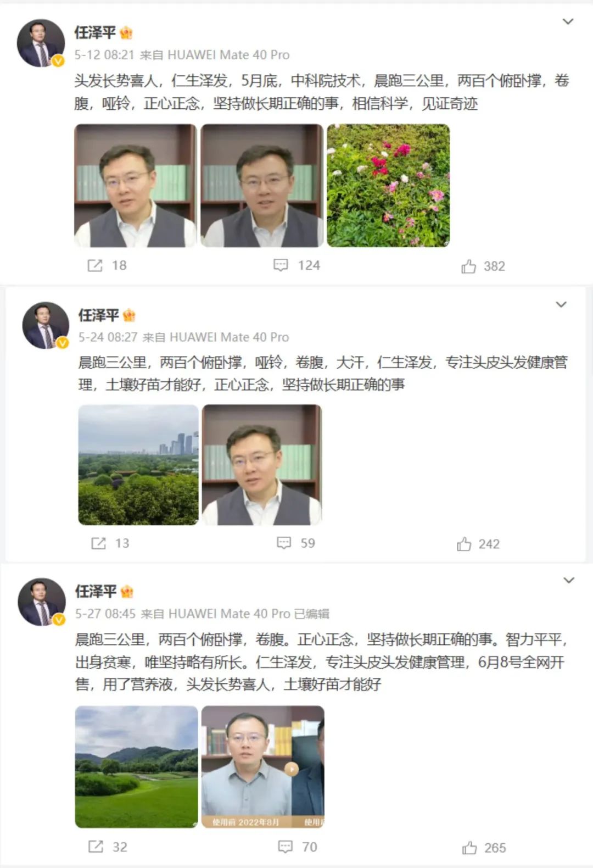Repost the 5-24 post with 13 shares

[98, 543]
